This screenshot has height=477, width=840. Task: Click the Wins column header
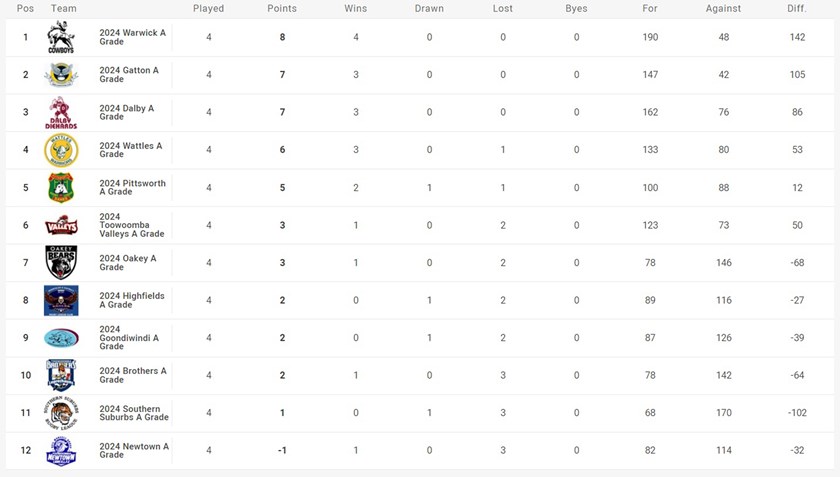355,9
